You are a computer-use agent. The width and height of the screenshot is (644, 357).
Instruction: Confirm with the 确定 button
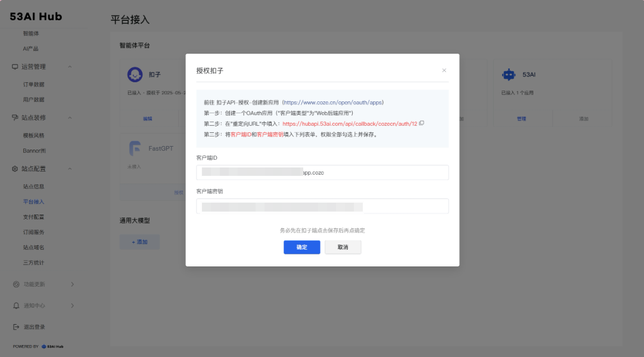click(302, 247)
